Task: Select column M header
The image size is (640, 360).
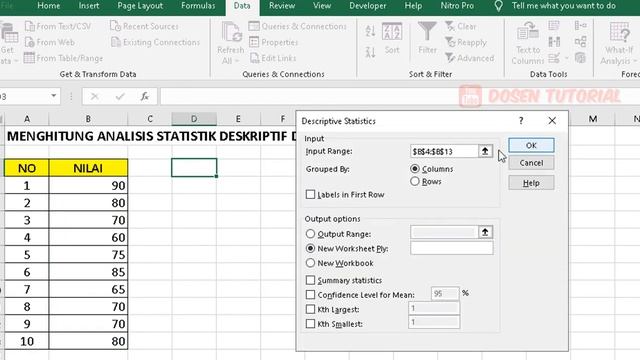Action: pyautogui.click(x=593, y=119)
